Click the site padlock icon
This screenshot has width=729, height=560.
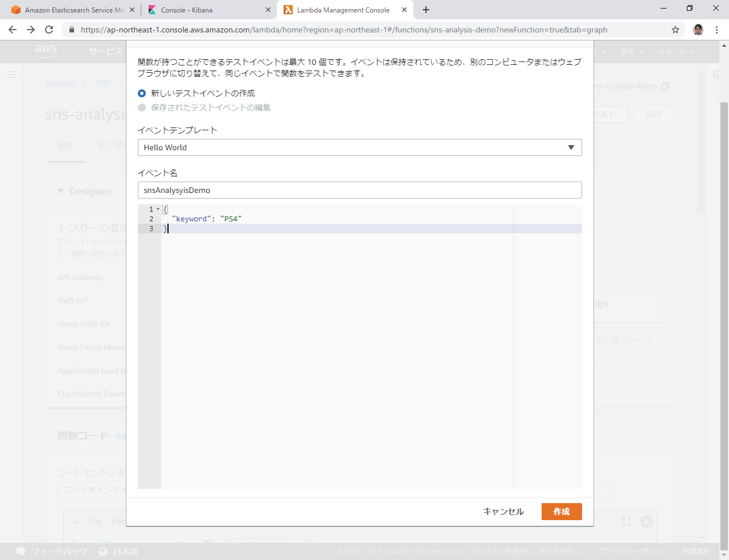[x=71, y=30]
